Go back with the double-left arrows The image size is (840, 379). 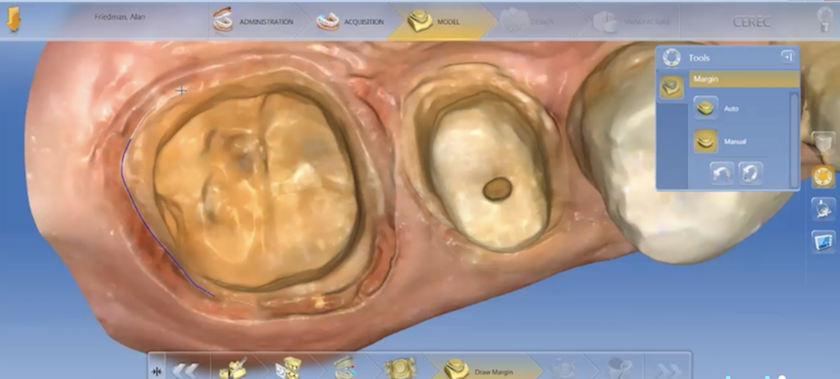tap(185, 370)
